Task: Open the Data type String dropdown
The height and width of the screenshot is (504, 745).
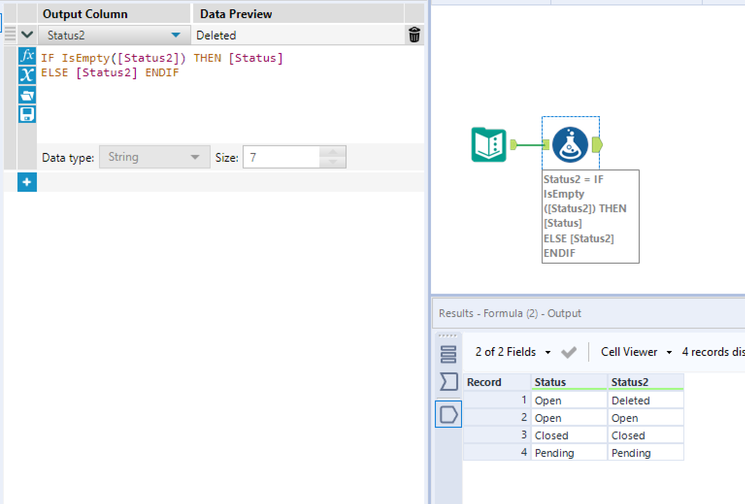Action: click(x=154, y=157)
